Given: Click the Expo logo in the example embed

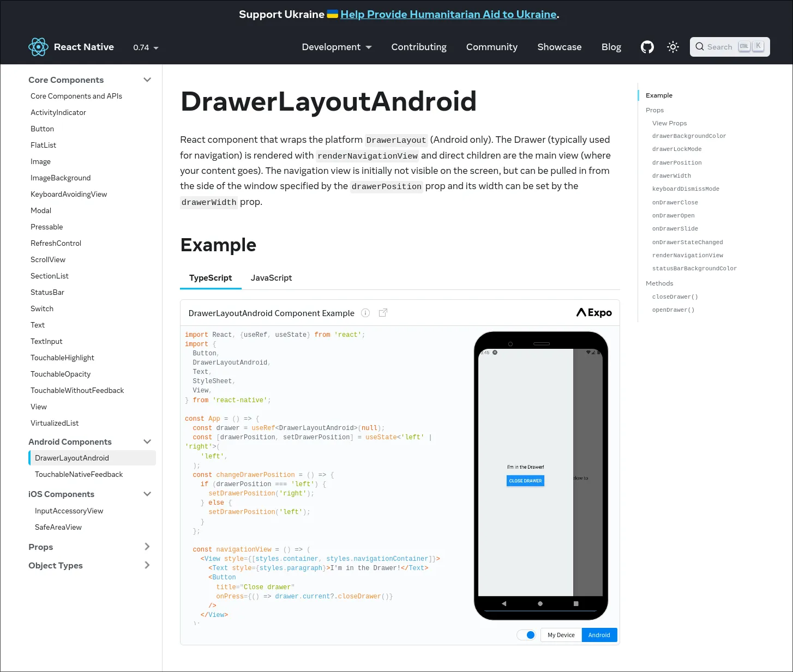Looking at the screenshot, I should click(593, 312).
